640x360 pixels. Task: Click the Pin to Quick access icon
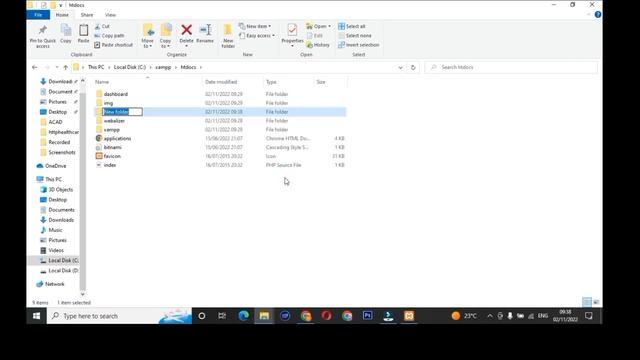tap(42, 30)
